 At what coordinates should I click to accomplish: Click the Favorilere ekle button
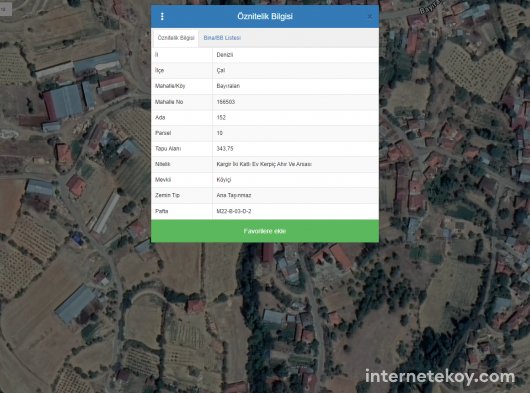pyautogui.click(x=265, y=231)
